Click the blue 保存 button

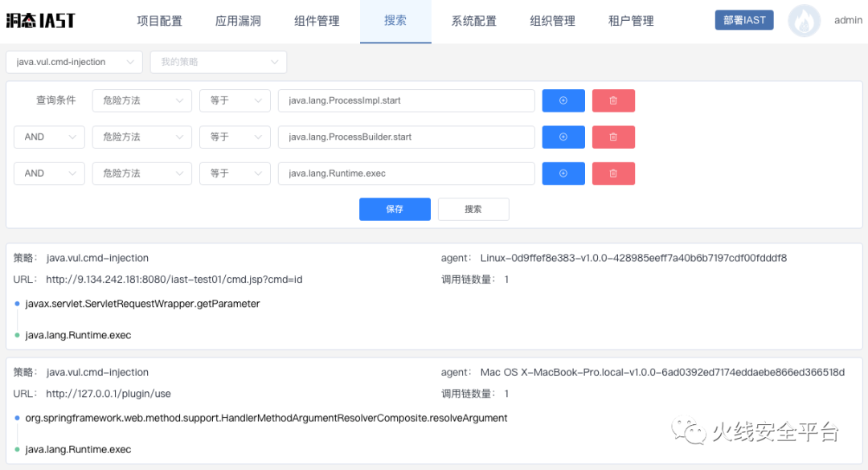pyautogui.click(x=395, y=209)
